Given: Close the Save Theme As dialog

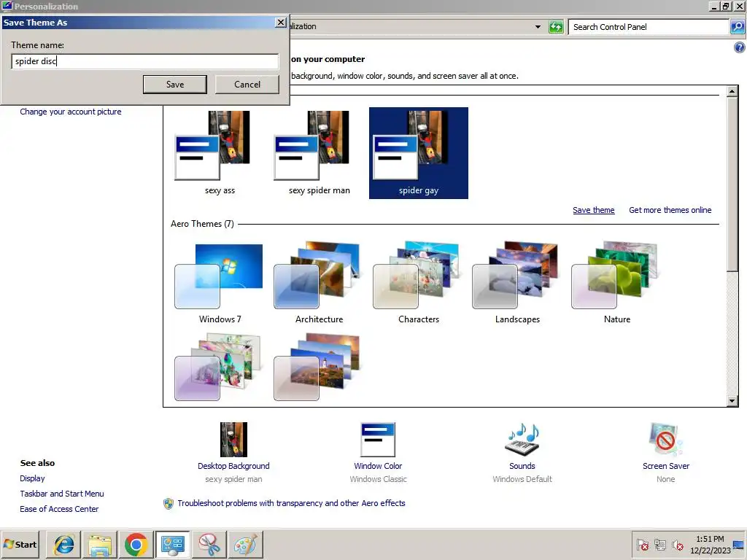Looking at the screenshot, I should coord(281,23).
